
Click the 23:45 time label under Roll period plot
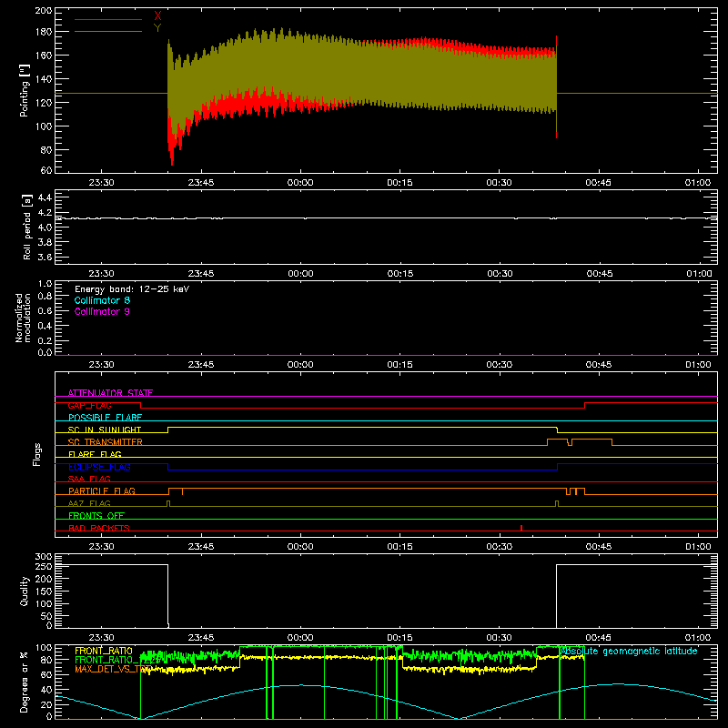click(x=201, y=274)
